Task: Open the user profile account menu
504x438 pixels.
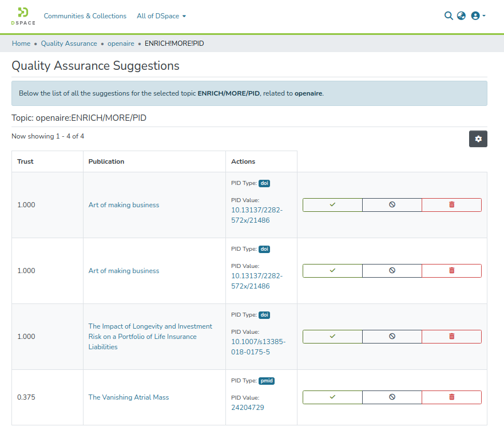Action: [x=478, y=16]
